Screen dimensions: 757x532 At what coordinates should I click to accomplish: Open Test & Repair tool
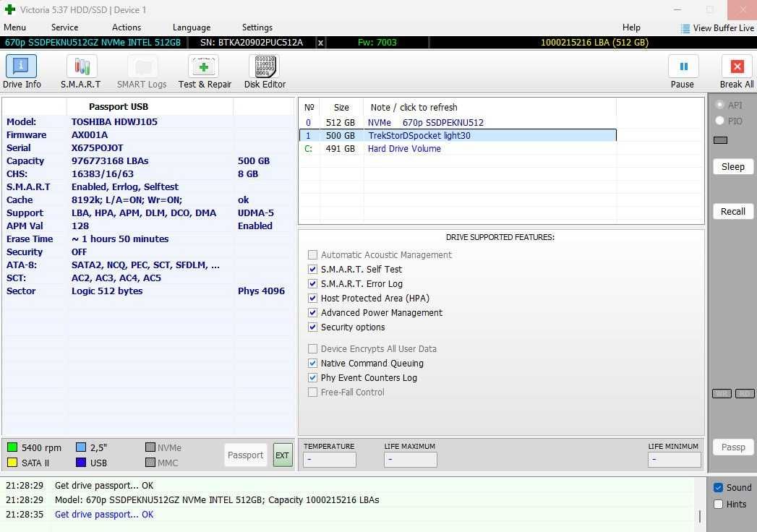[x=203, y=66]
